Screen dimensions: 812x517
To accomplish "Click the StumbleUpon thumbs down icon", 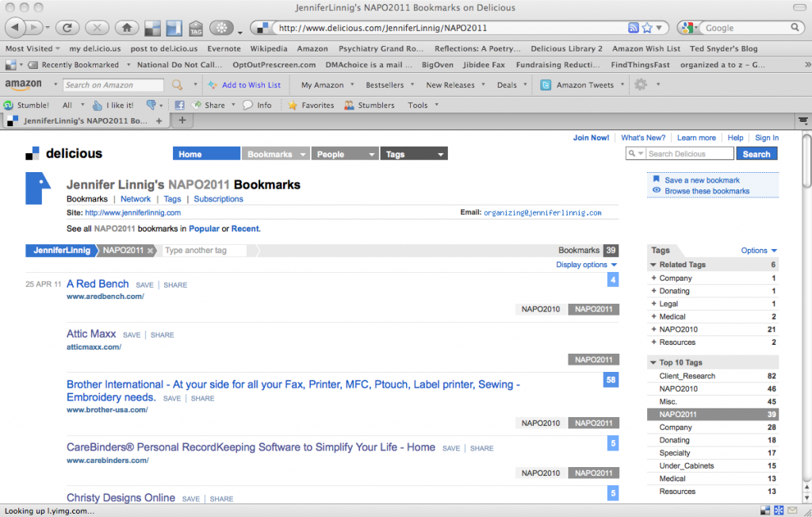I will [151, 105].
